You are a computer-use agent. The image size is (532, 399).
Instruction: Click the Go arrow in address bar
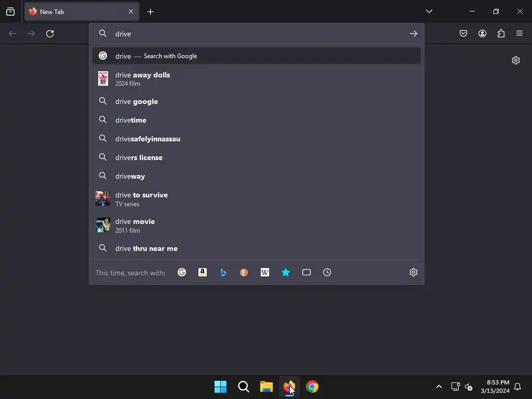click(x=413, y=34)
